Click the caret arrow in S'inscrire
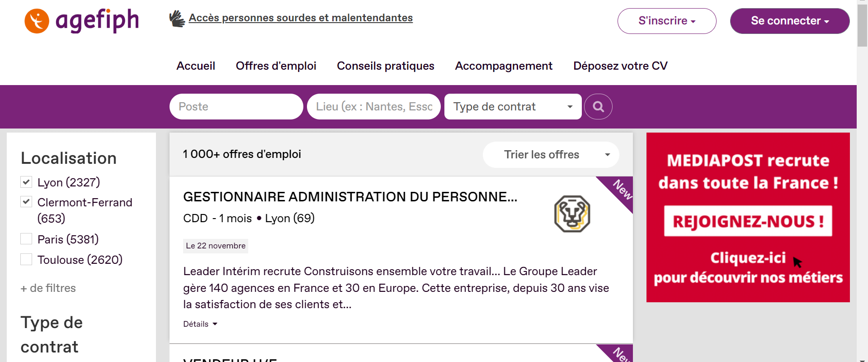The height and width of the screenshot is (362, 868). (693, 21)
